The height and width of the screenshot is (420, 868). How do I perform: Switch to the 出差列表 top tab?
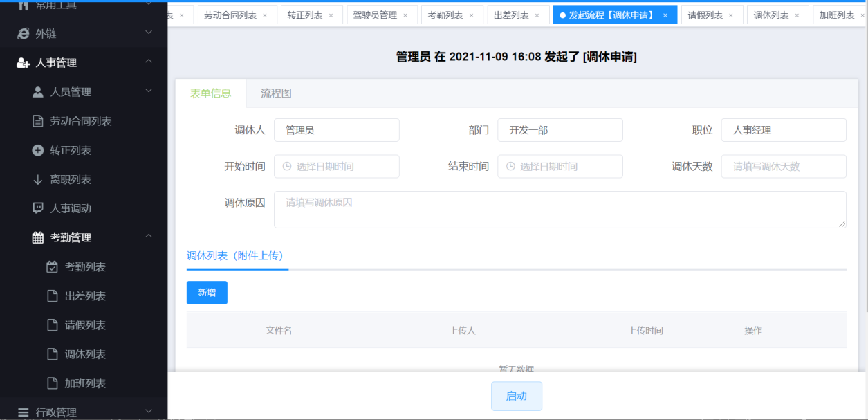point(518,15)
